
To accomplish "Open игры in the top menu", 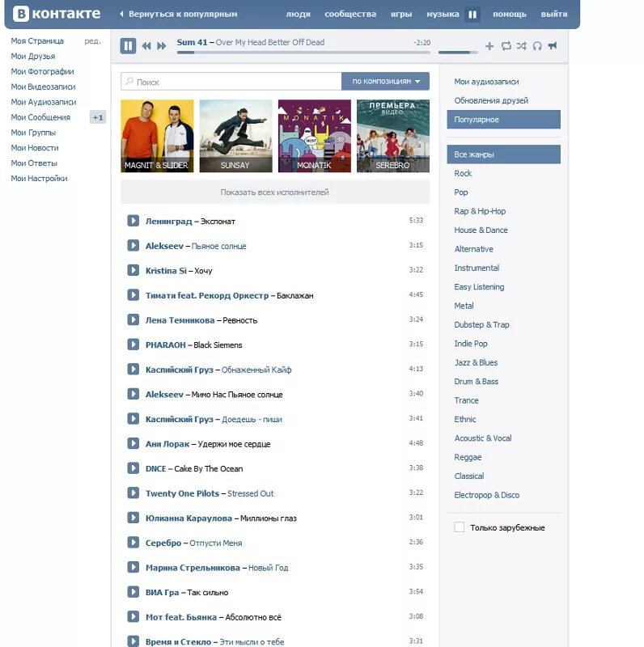I will (401, 14).
